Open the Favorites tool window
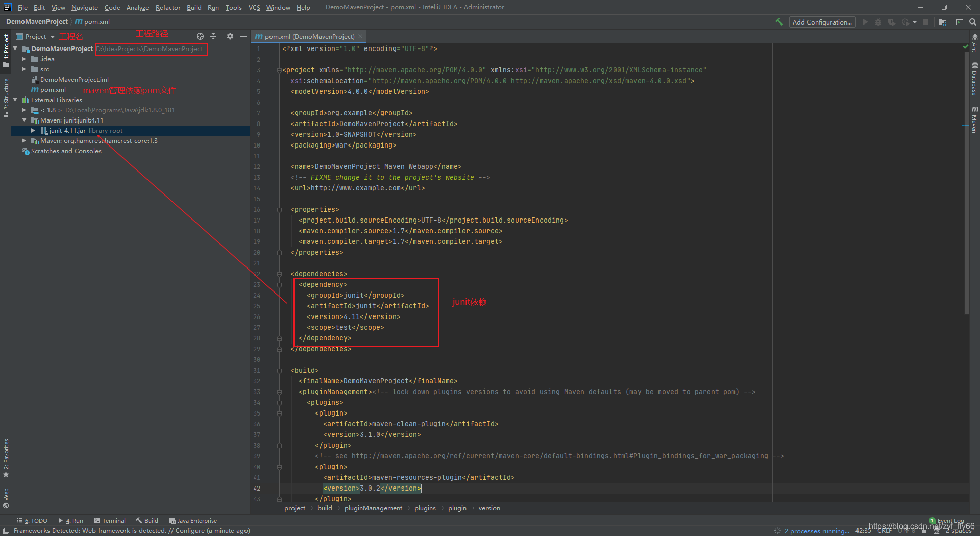 (x=6, y=458)
